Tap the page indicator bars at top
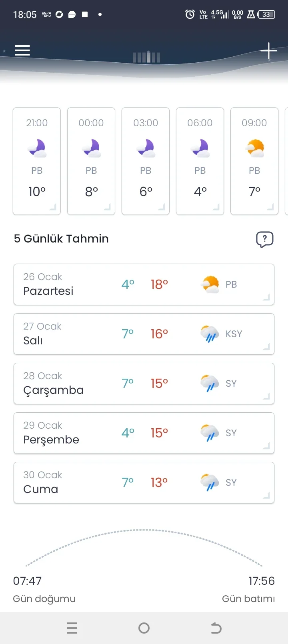This screenshot has width=288, height=644. [146, 58]
